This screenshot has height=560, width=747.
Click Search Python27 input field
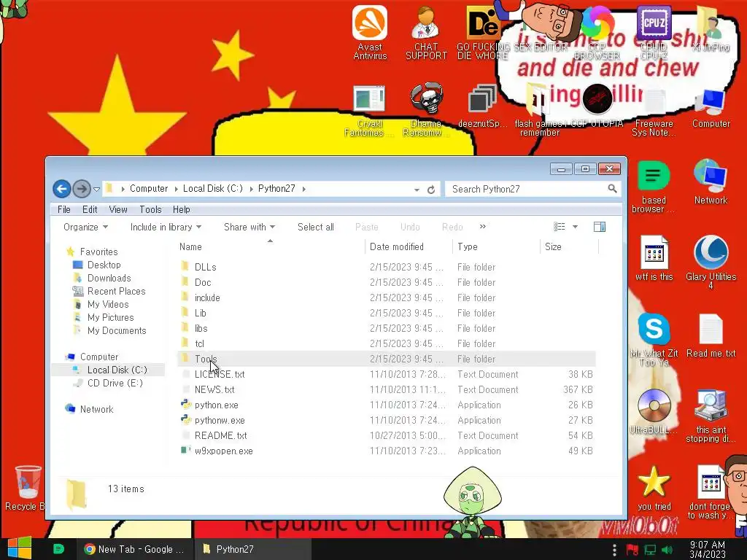point(527,189)
